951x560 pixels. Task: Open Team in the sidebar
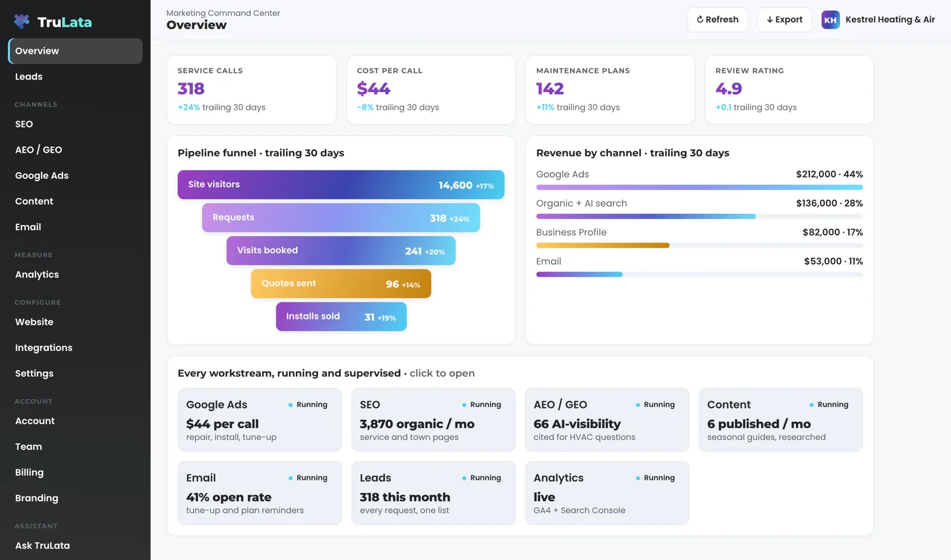[75, 447]
